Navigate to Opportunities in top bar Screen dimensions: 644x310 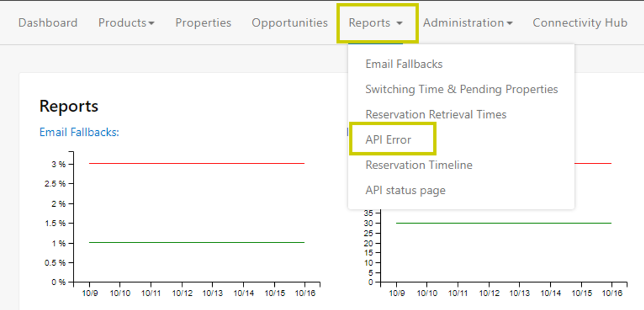pos(289,23)
